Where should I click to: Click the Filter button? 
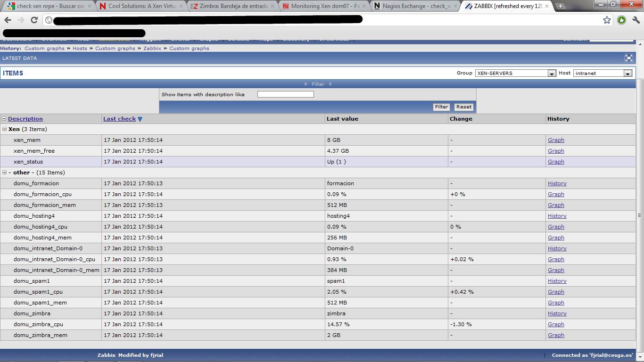441,107
